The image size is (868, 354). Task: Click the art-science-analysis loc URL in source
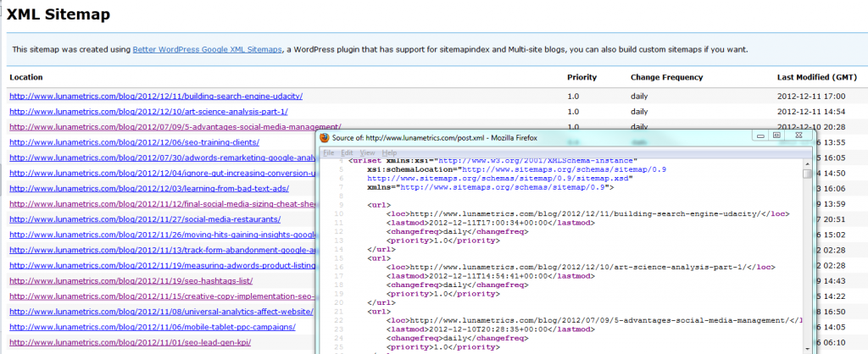coord(576,267)
